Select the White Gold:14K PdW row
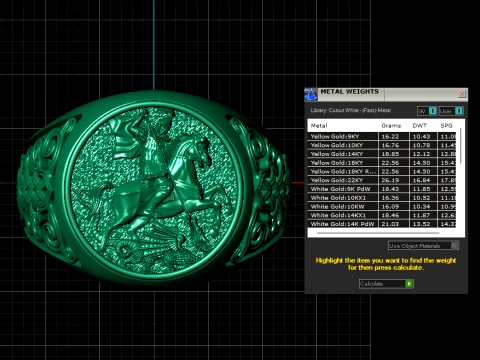The width and height of the screenshot is (480, 360). [382, 224]
